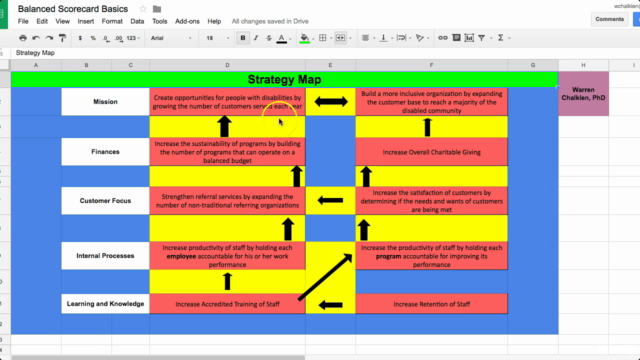The image size is (640, 360).
Task: Click the Balanced Scorecard Basics title
Action: (x=73, y=9)
